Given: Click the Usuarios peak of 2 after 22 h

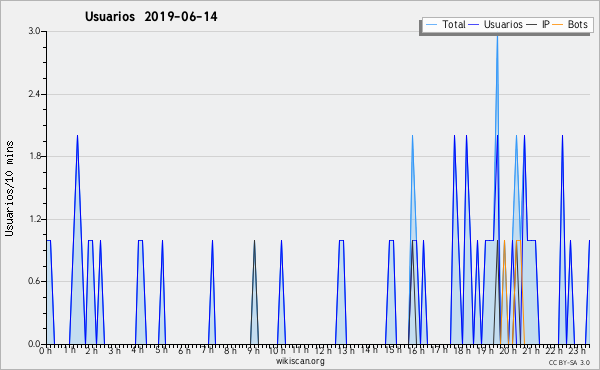Looking at the screenshot, I should click(562, 136).
